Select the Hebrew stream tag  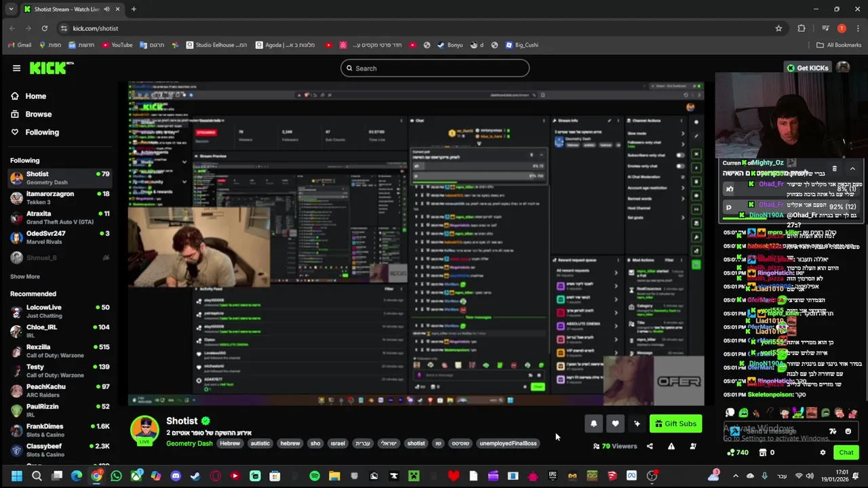pyautogui.click(x=230, y=443)
